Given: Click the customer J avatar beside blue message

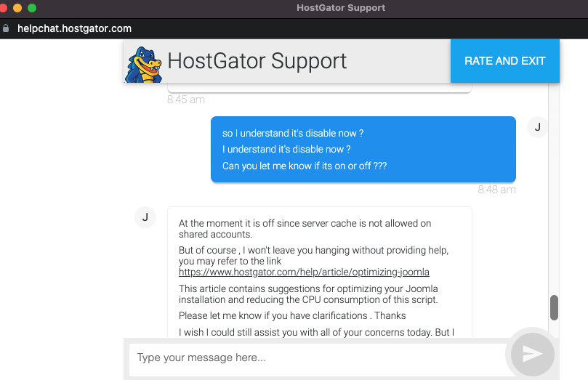Looking at the screenshot, I should [x=537, y=127].
